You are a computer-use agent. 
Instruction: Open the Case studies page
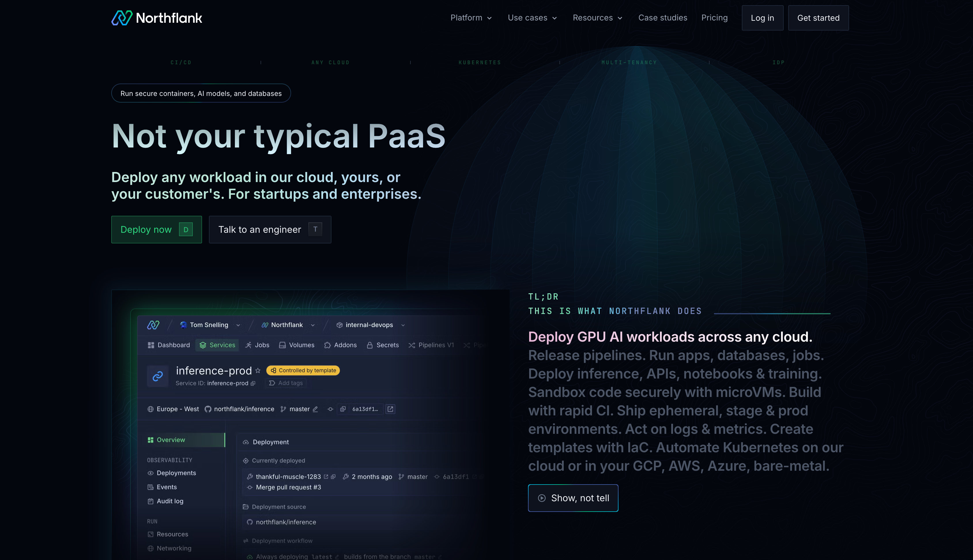pyautogui.click(x=663, y=18)
